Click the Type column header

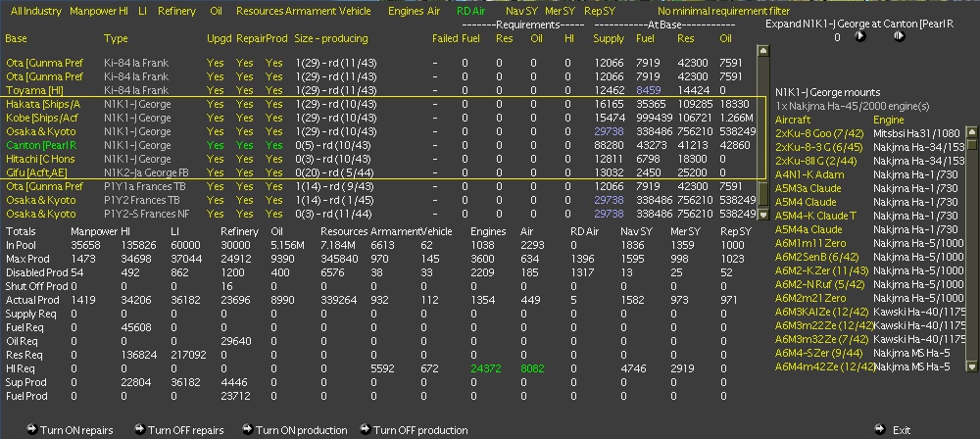(x=116, y=39)
